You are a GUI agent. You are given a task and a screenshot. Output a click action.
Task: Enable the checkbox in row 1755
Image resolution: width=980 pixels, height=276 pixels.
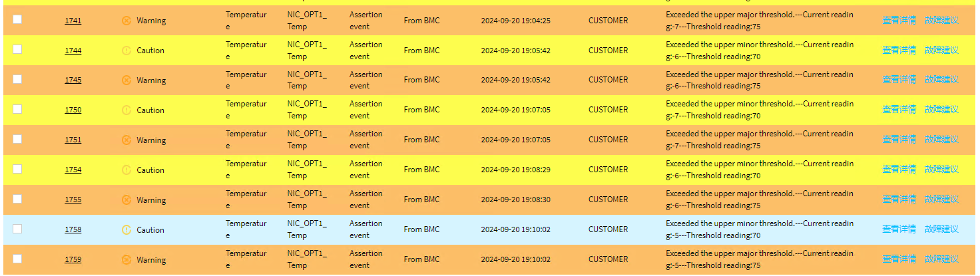pos(17,199)
